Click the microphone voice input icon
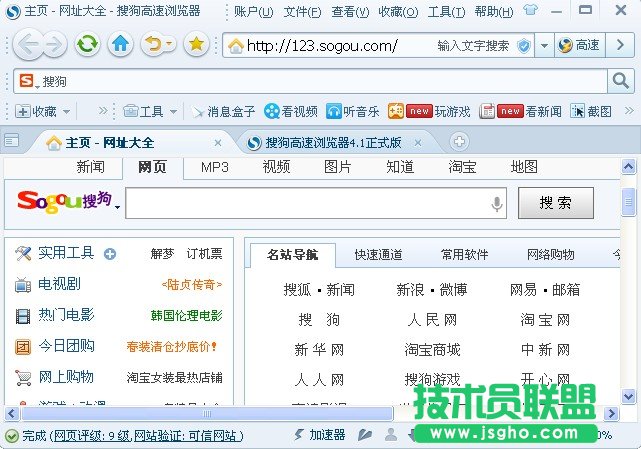The height and width of the screenshot is (449, 641). click(x=496, y=204)
